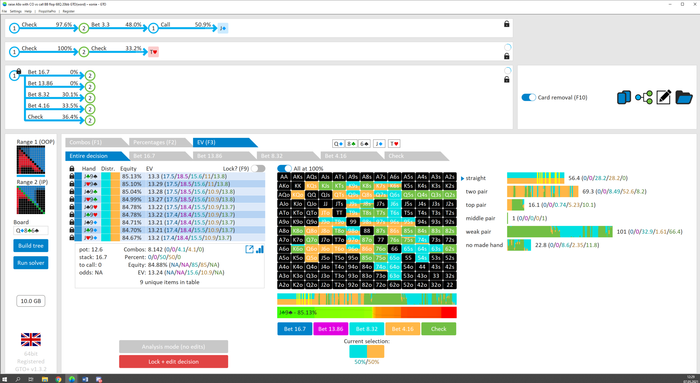Open Windows Start menu
The image size is (700, 383).
[x=5, y=379]
